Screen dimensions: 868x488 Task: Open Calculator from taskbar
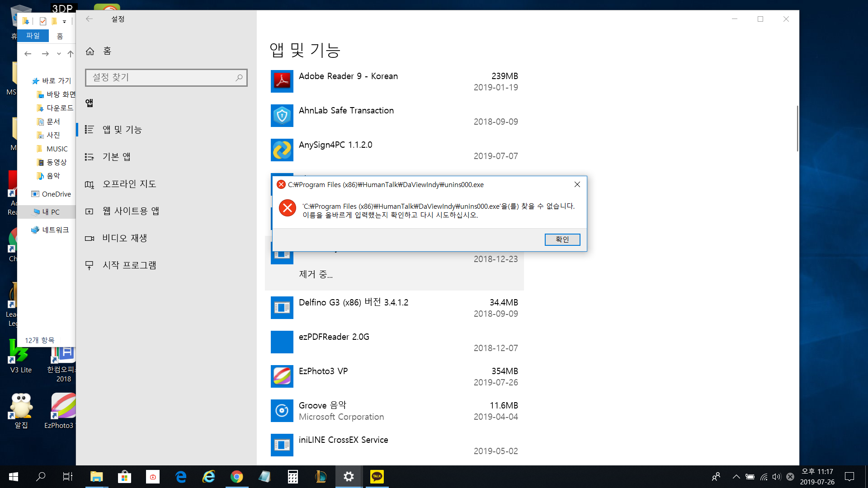pyautogui.click(x=293, y=477)
